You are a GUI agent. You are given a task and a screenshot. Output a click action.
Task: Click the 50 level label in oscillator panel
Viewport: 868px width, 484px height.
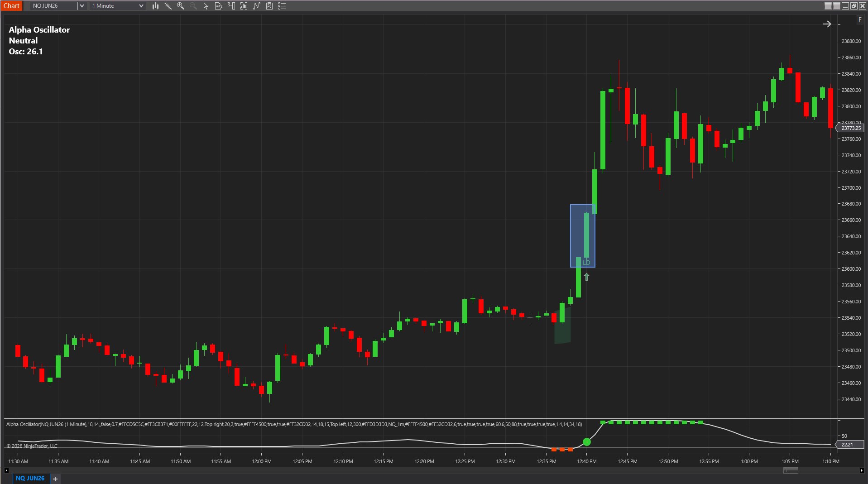point(844,436)
